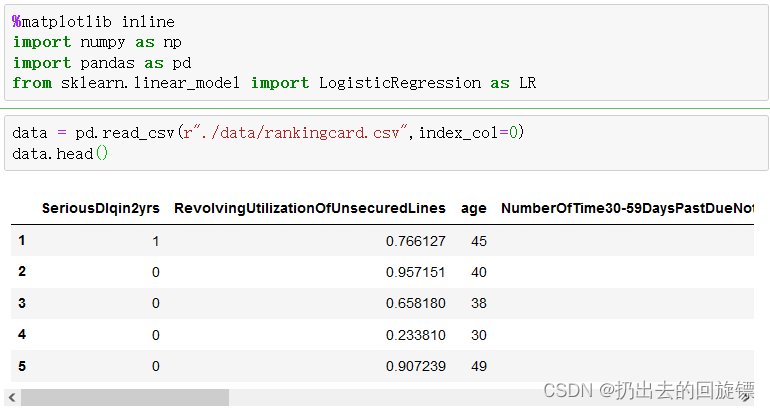
Task: Click row index 4
Action: click(x=22, y=334)
